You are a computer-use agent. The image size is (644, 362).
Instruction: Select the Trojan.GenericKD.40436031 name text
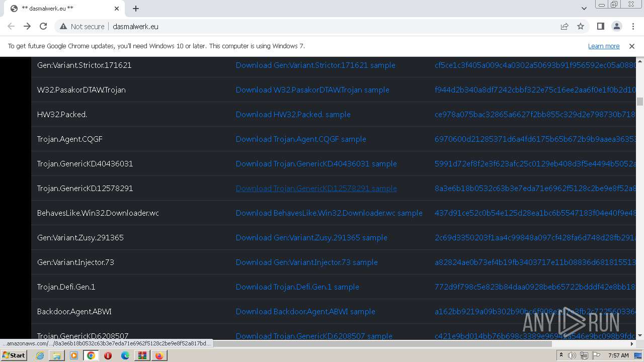tap(85, 164)
